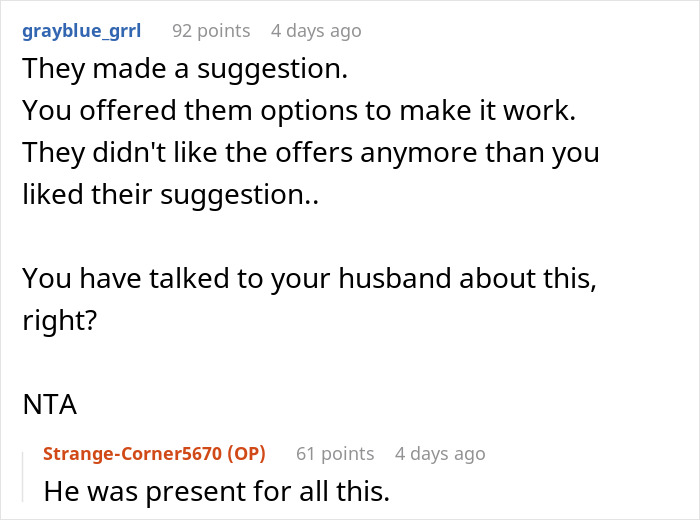
Task: Open timestamp permalink of grayblue_grrl's comment
Action: pyautogui.click(x=316, y=31)
